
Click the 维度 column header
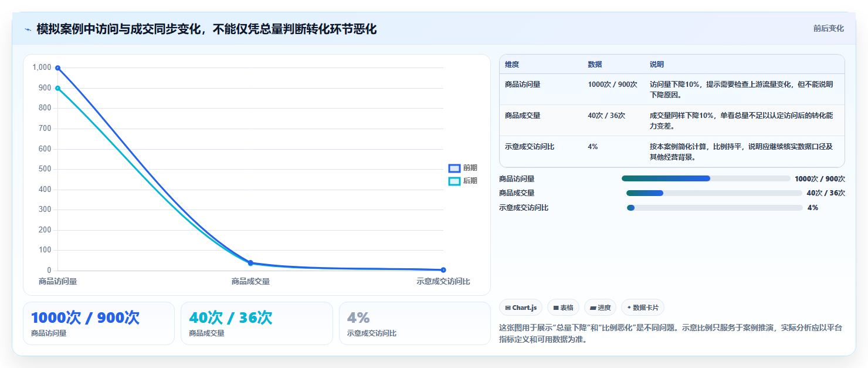point(512,65)
